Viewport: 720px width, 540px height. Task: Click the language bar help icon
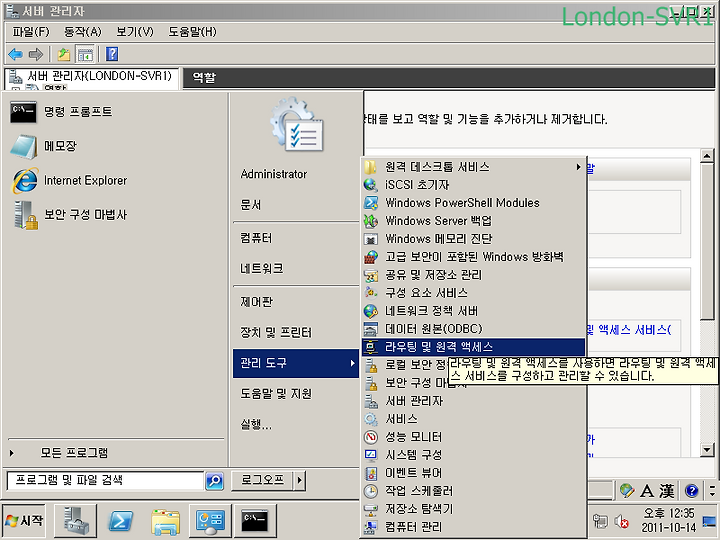tap(692, 491)
